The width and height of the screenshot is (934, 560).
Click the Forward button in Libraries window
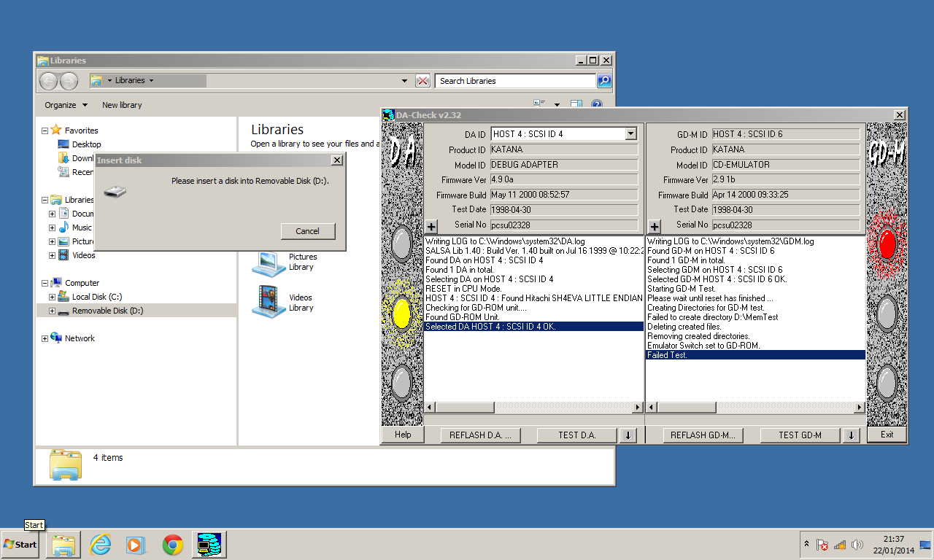(x=69, y=81)
